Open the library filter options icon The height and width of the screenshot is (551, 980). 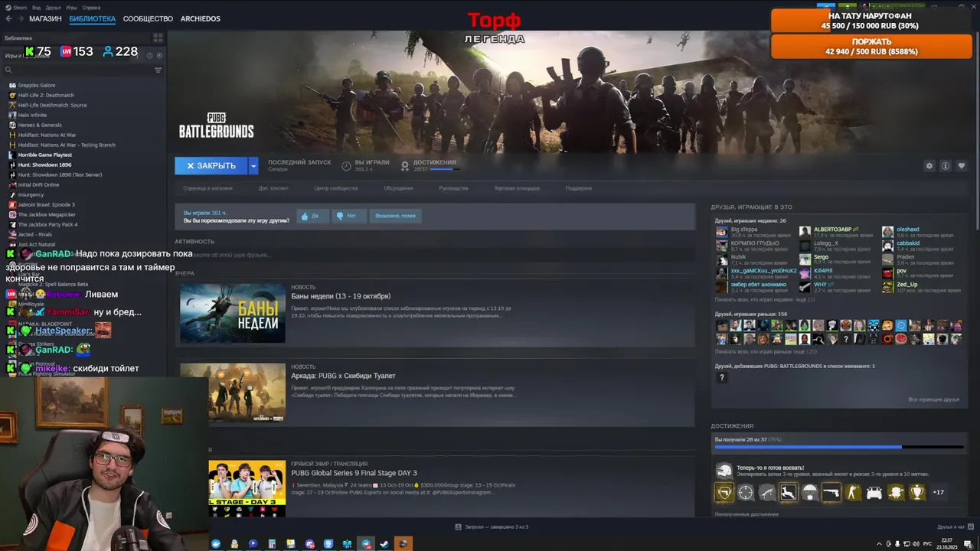pyautogui.click(x=158, y=70)
